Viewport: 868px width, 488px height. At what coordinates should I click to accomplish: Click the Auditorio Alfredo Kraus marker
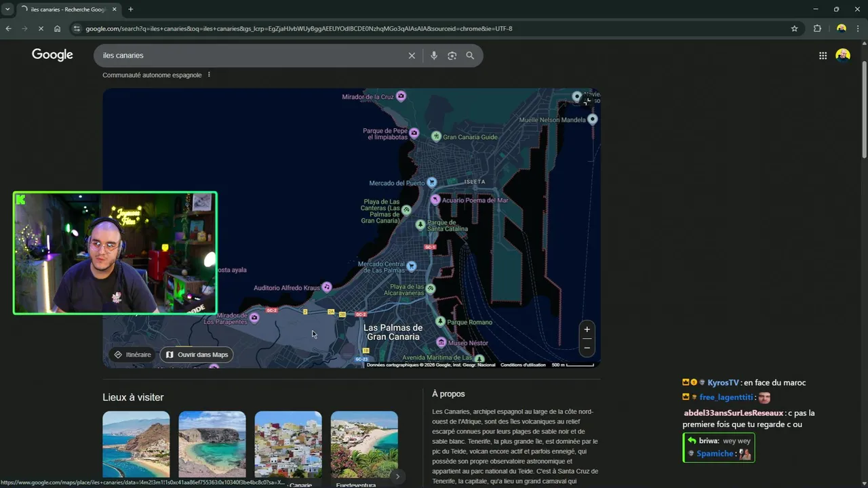[x=327, y=287]
